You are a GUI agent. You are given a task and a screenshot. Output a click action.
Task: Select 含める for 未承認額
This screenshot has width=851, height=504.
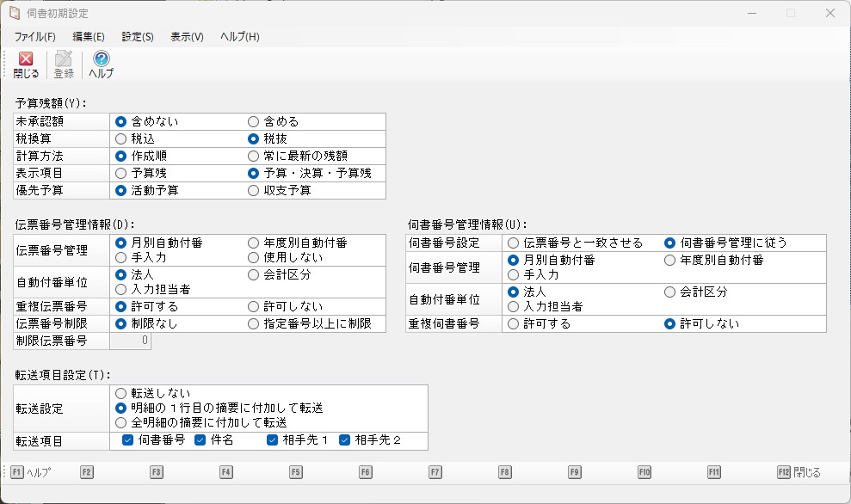click(254, 122)
